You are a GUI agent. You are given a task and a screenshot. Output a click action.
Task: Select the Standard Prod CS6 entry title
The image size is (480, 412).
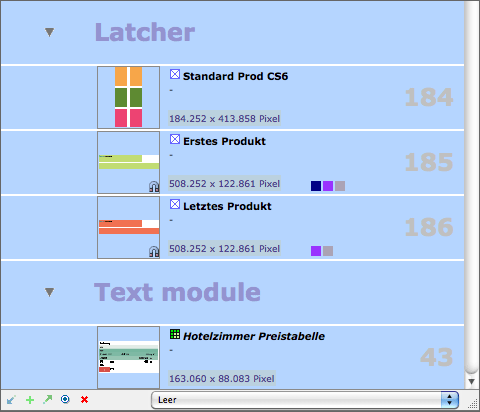pyautogui.click(x=235, y=76)
